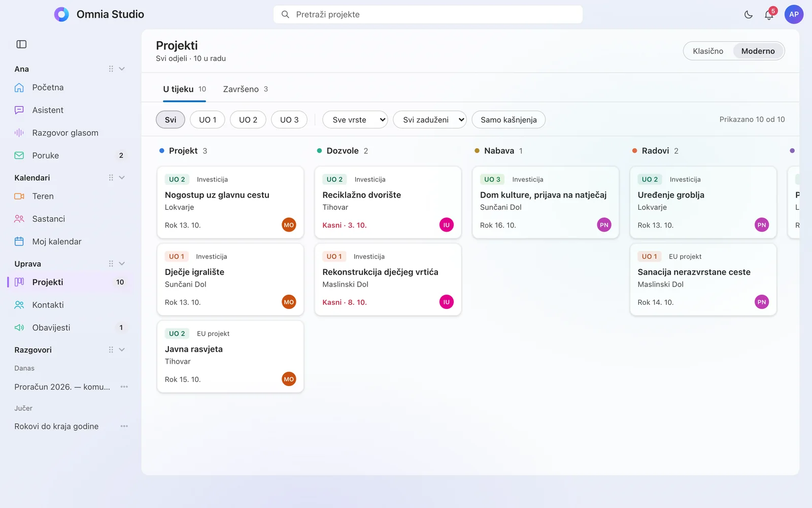Collapse the Kalendari sidebar section
This screenshot has width=812, height=508.
tap(122, 178)
